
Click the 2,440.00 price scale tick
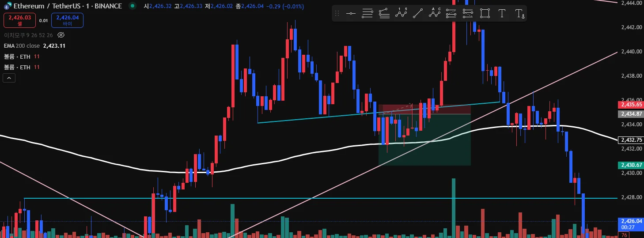tap(631, 52)
